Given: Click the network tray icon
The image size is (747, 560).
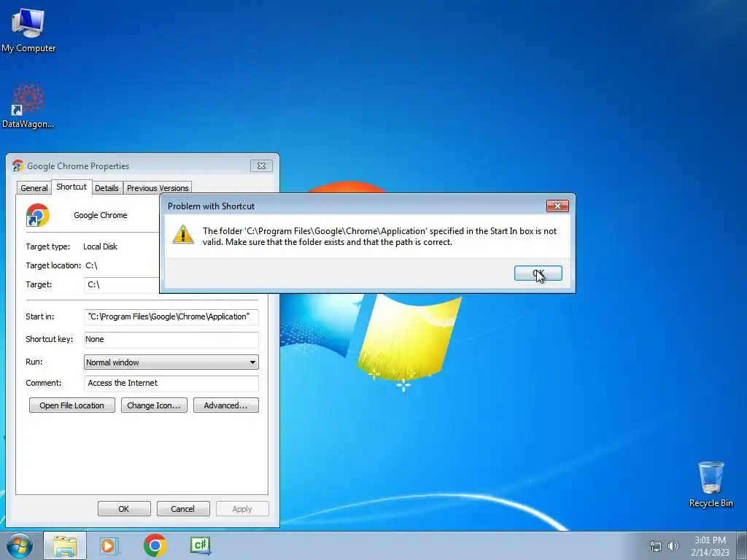Looking at the screenshot, I should point(656,546).
